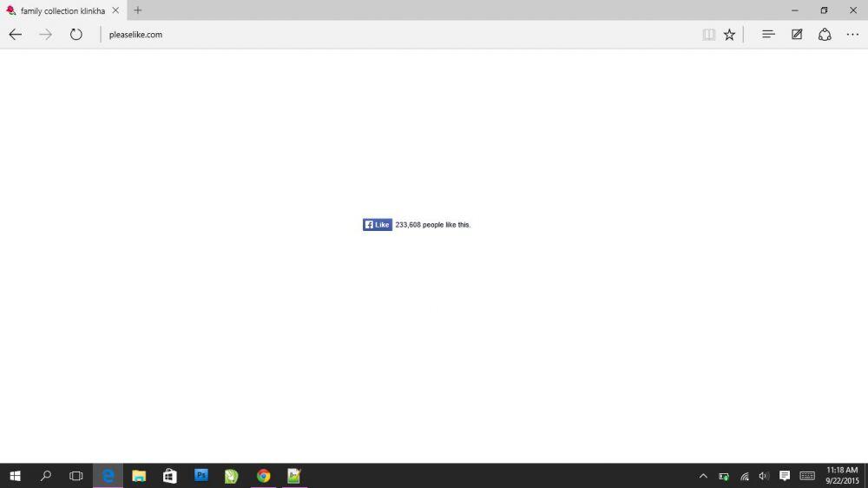Show hidden system tray icons
The height and width of the screenshot is (488, 868).
[703, 476]
